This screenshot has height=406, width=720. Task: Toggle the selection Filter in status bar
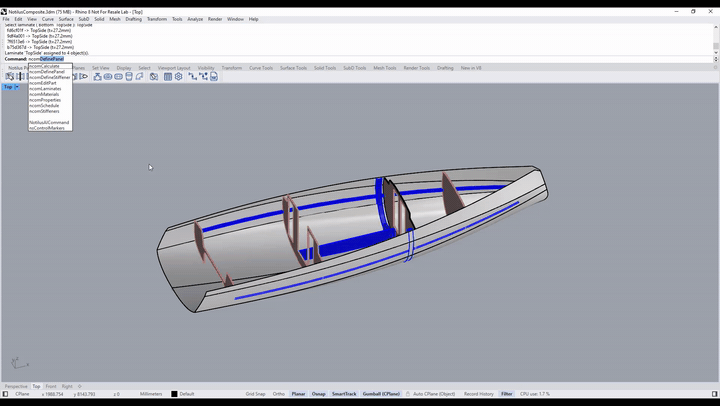(x=506, y=394)
